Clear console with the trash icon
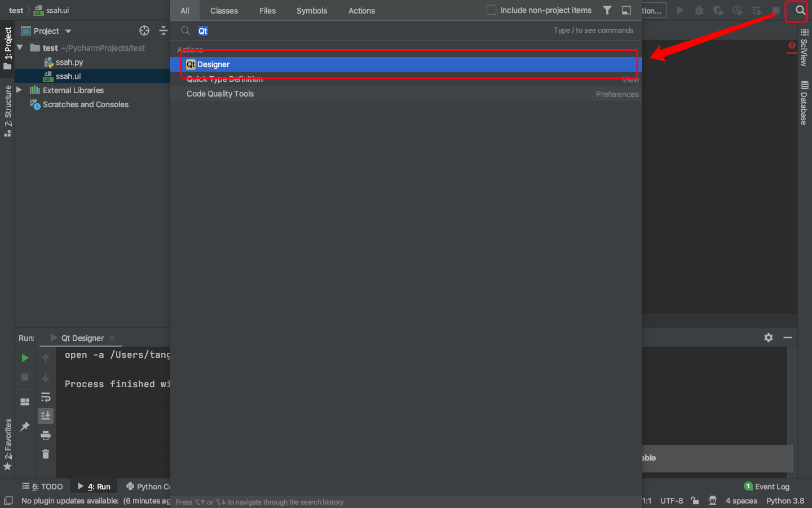The height and width of the screenshot is (508, 812). point(46,454)
